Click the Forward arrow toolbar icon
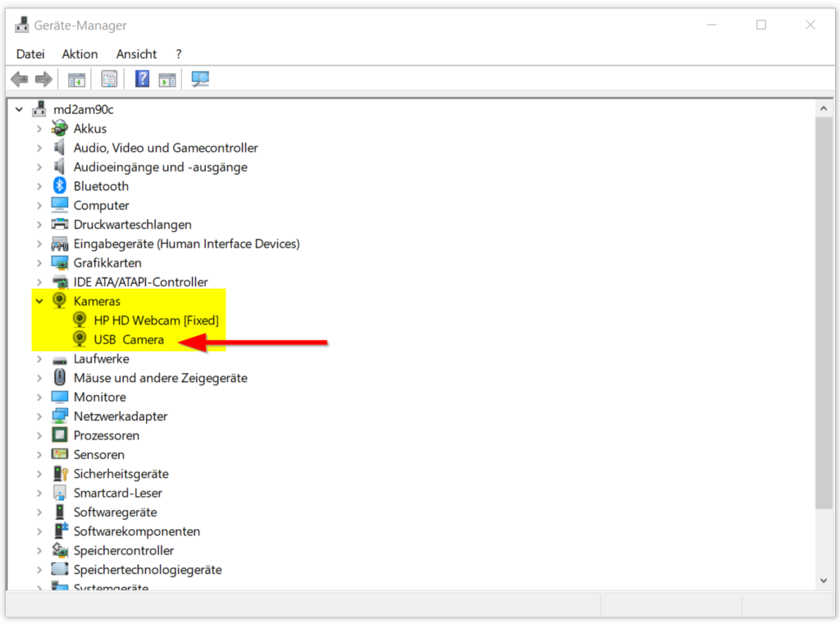 click(43, 80)
